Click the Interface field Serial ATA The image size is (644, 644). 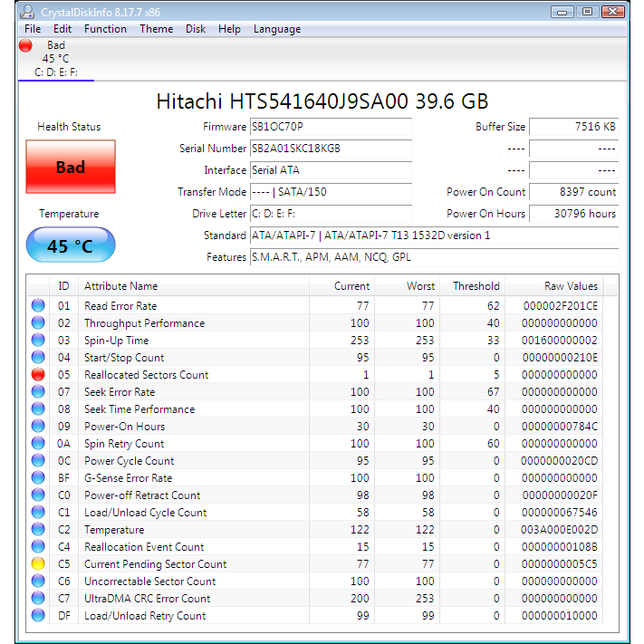(x=331, y=170)
